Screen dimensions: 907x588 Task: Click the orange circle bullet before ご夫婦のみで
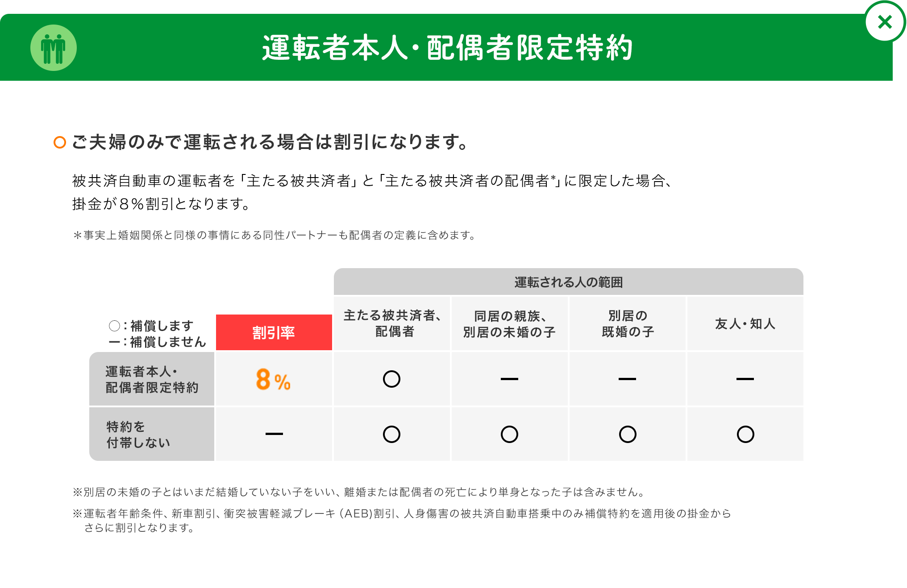coord(60,142)
